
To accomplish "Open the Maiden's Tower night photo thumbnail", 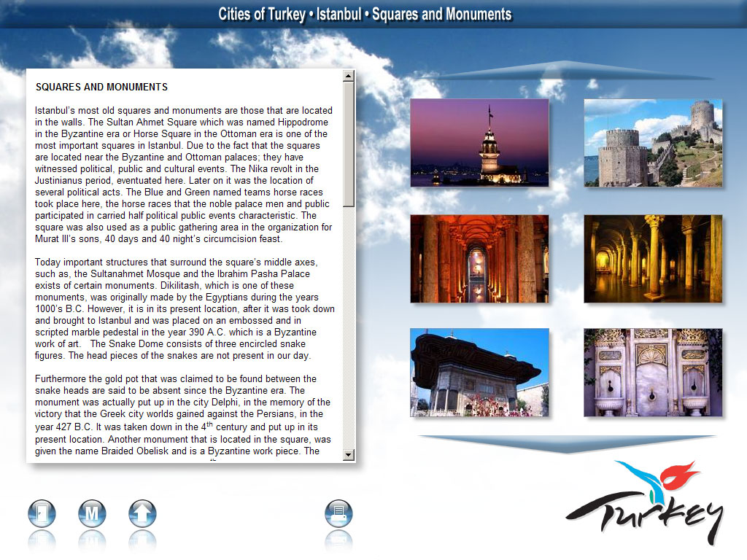I will tap(479, 143).
